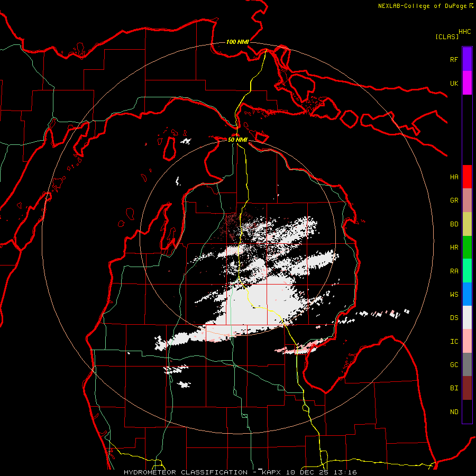The image size is (476, 476).
Task: Click the BI legend label
Action: tap(454, 388)
